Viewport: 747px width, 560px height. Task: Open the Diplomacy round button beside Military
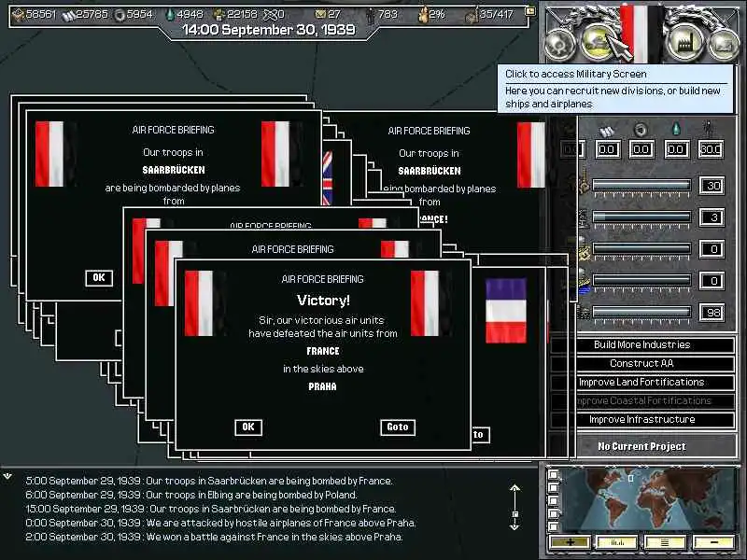(560, 45)
